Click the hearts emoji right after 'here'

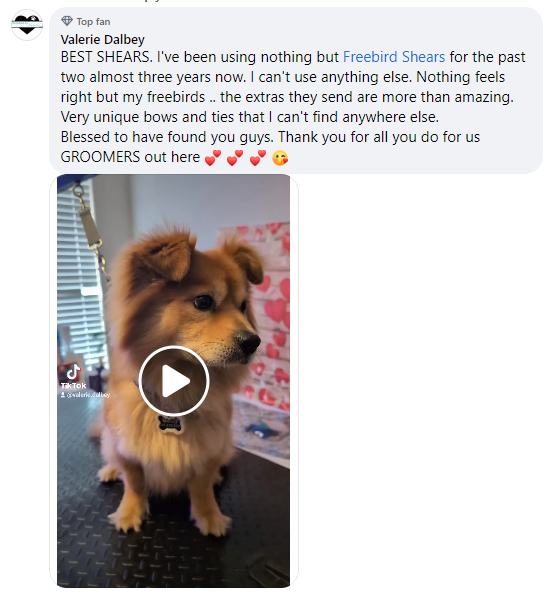click(213, 158)
